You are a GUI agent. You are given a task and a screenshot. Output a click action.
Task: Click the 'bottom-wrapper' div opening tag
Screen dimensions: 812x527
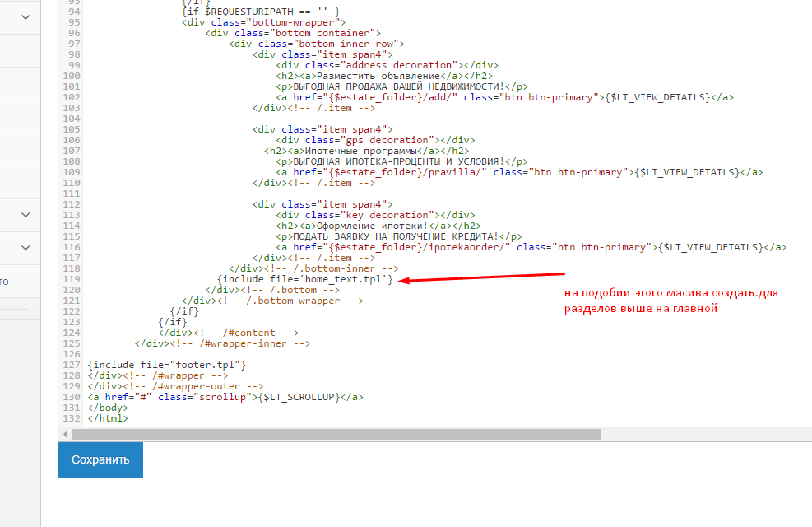[263, 22]
